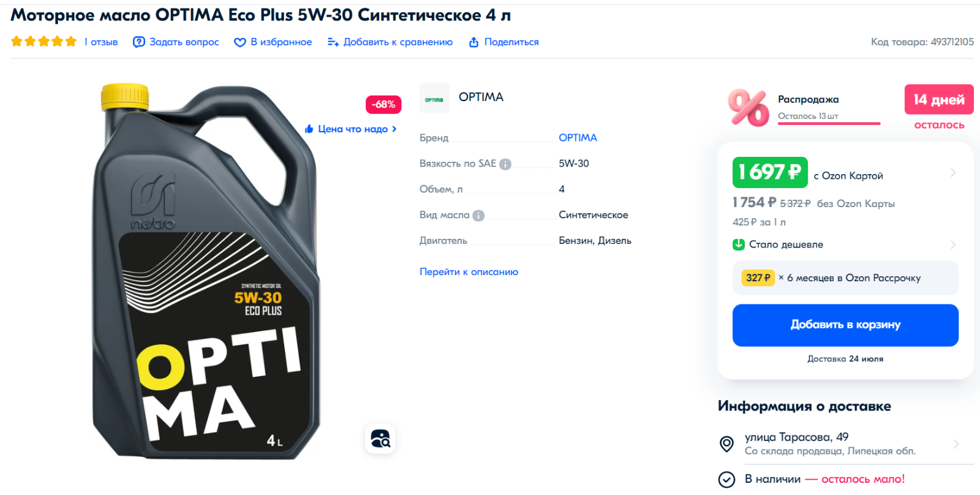
Task: Expand Стало дешевле price history chevron
Action: tap(953, 244)
